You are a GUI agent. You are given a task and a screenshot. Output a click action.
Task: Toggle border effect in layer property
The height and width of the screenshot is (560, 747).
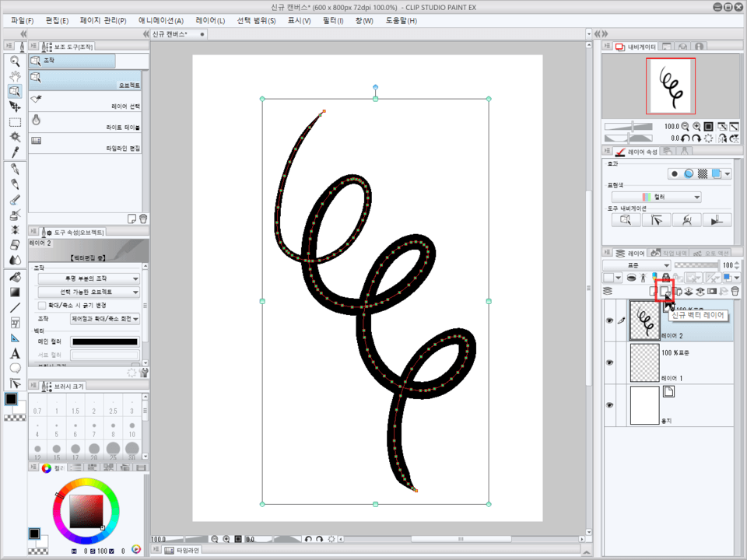tap(674, 173)
